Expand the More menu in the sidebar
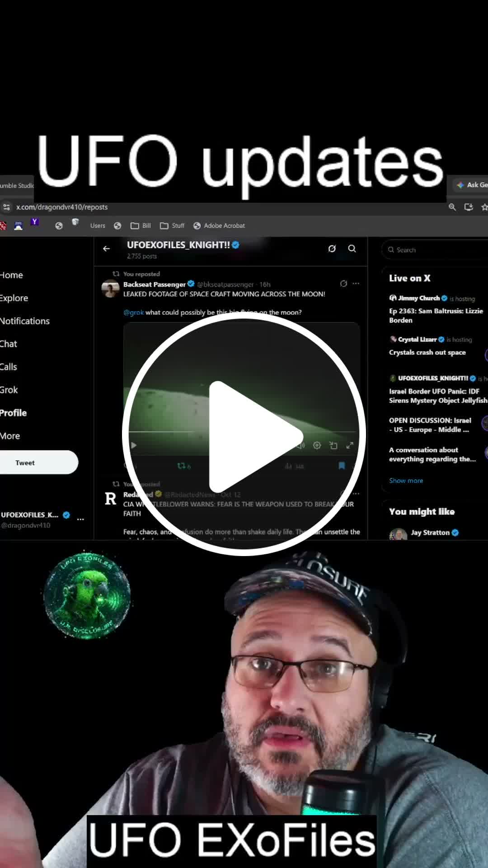 click(10, 436)
